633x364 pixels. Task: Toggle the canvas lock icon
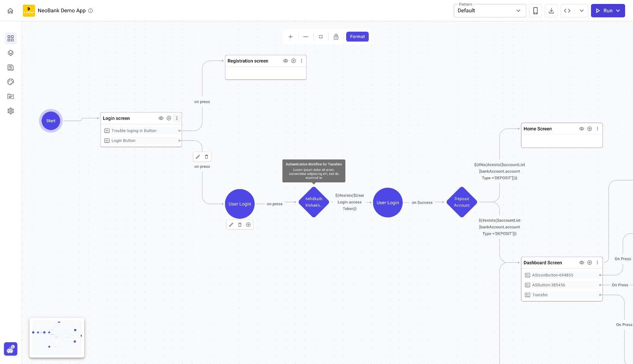coord(336,37)
